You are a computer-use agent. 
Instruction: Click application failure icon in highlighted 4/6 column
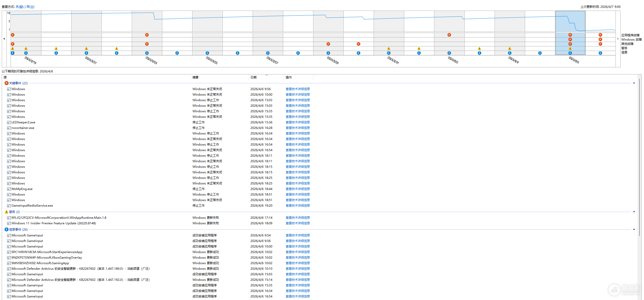(570, 35)
